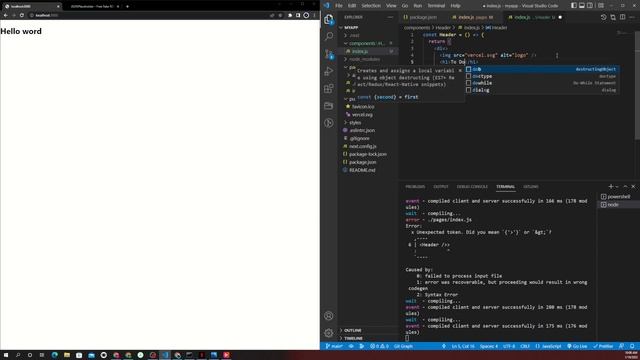Click the errors and warnings count in status bar
This screenshot has height=360, width=640.
pyautogui.click(x=379, y=346)
